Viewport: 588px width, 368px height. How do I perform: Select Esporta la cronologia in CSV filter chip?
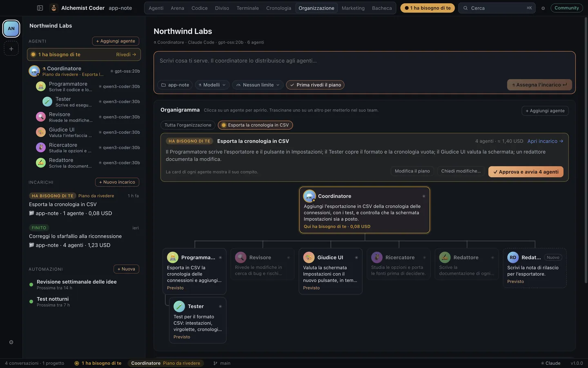click(255, 125)
